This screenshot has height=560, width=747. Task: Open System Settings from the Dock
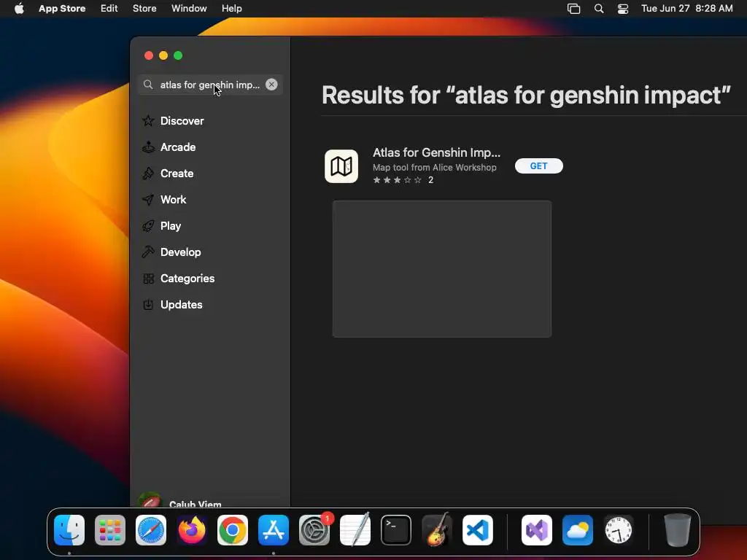(x=314, y=530)
